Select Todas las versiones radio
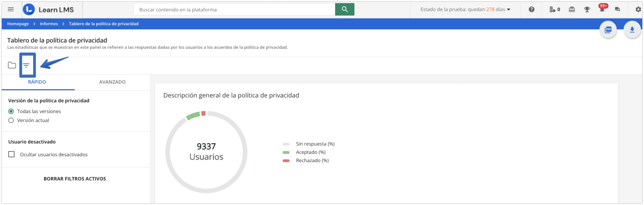The height and width of the screenshot is (205, 644). [11, 111]
